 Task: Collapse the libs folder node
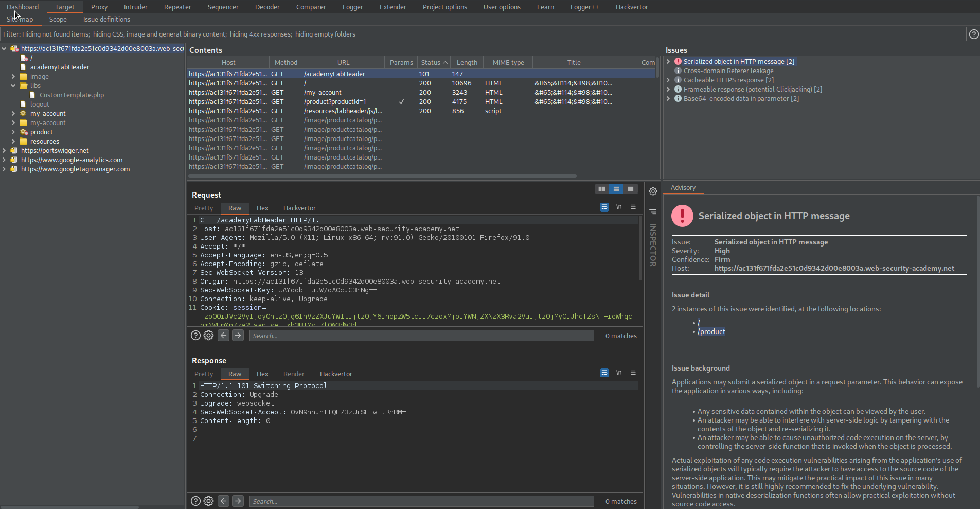13,85
